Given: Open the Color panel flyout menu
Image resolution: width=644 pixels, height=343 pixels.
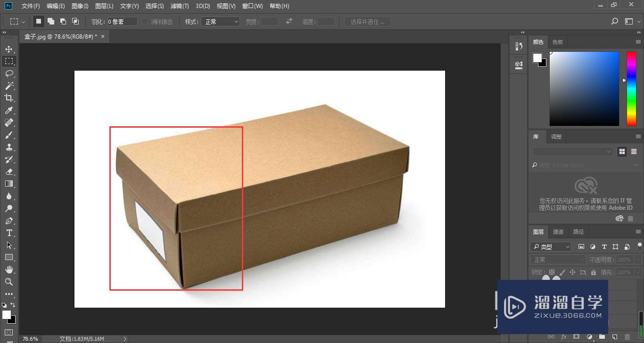Looking at the screenshot, I should (x=639, y=42).
